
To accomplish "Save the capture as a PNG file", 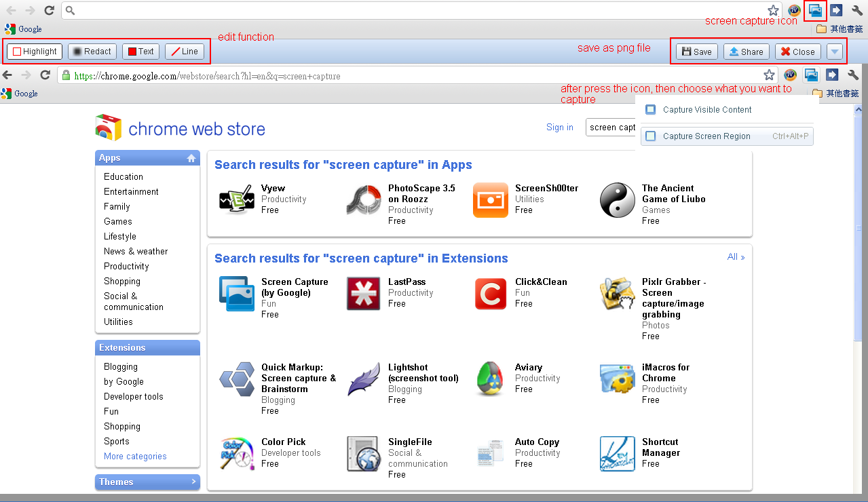I will pyautogui.click(x=697, y=52).
